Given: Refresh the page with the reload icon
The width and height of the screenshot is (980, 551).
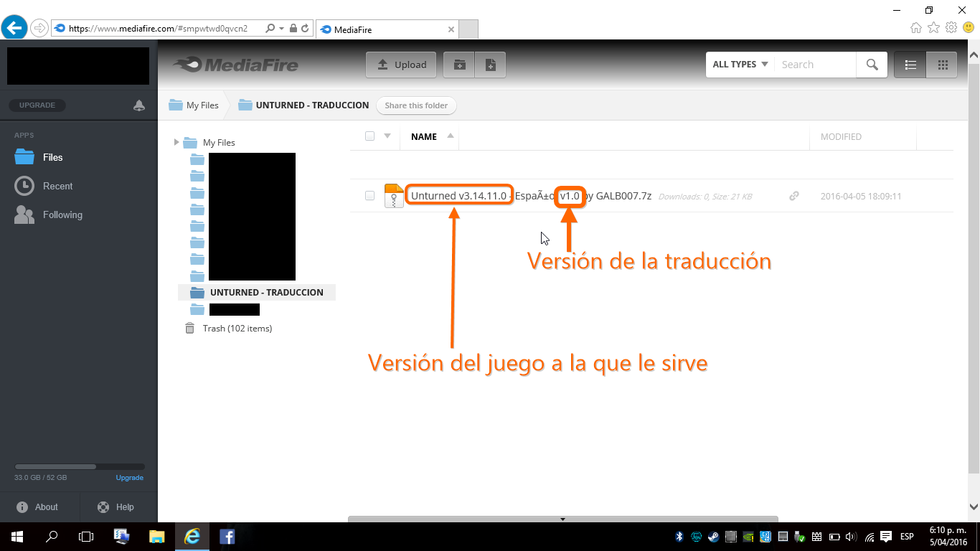Looking at the screenshot, I should 305,29.
